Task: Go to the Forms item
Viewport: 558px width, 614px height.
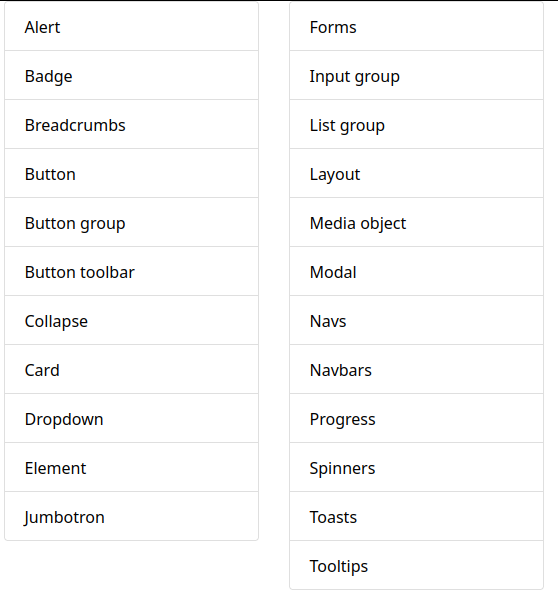Action: pos(416,26)
